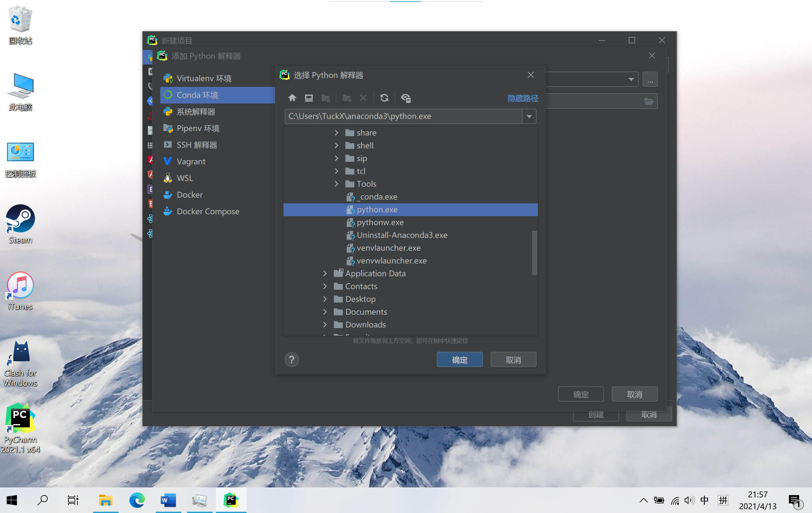Click 取消 to cancel interpreter dialog
The image size is (812, 513).
514,359
